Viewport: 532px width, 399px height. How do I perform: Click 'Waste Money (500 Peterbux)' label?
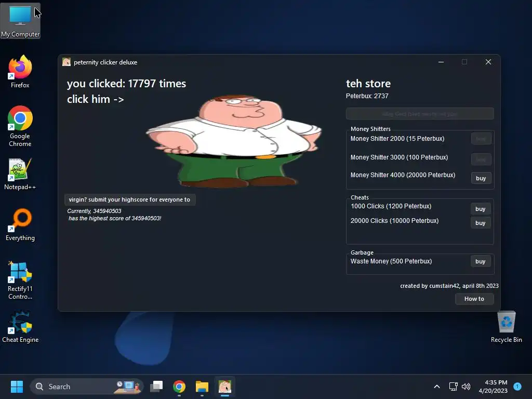click(x=391, y=261)
